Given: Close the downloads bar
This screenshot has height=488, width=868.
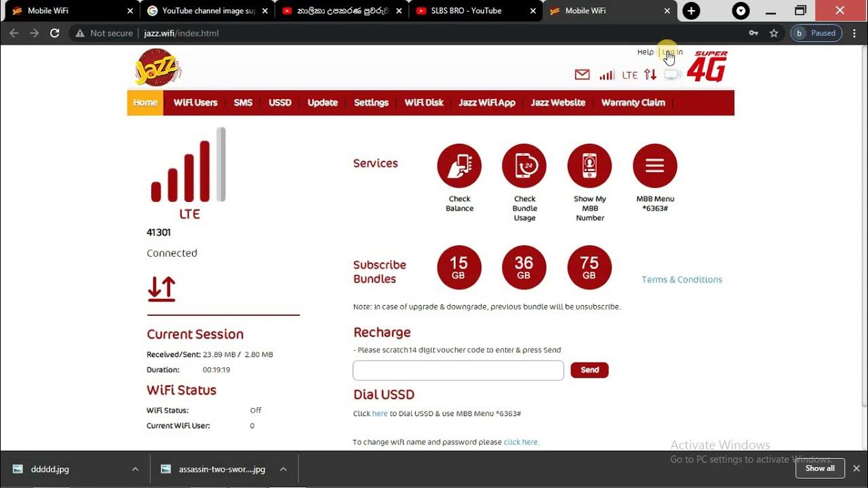Looking at the screenshot, I should tap(856, 468).
